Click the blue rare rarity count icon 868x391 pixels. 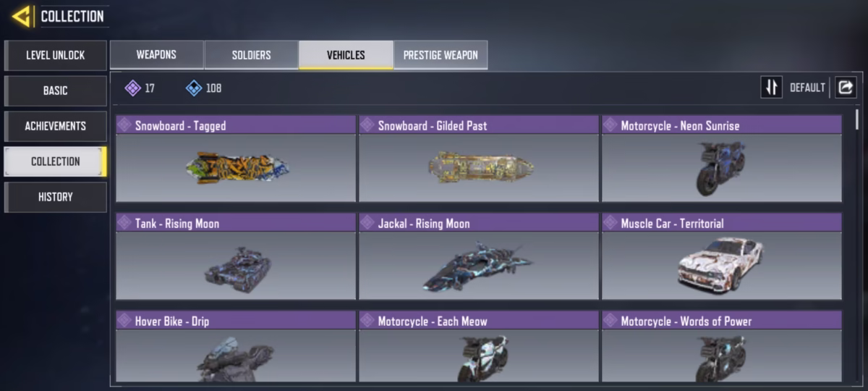194,88
